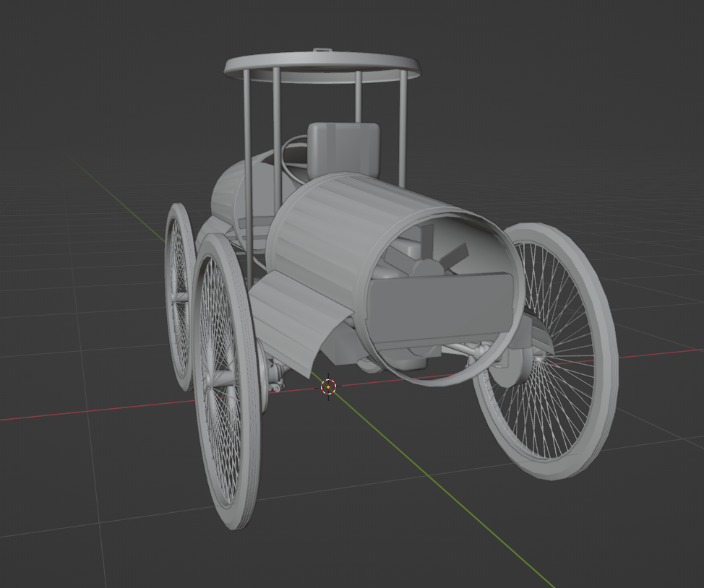Select the nearest large spoked wheel on the left
Image resolution: width=704 pixels, height=588 pixels.
pos(227,381)
